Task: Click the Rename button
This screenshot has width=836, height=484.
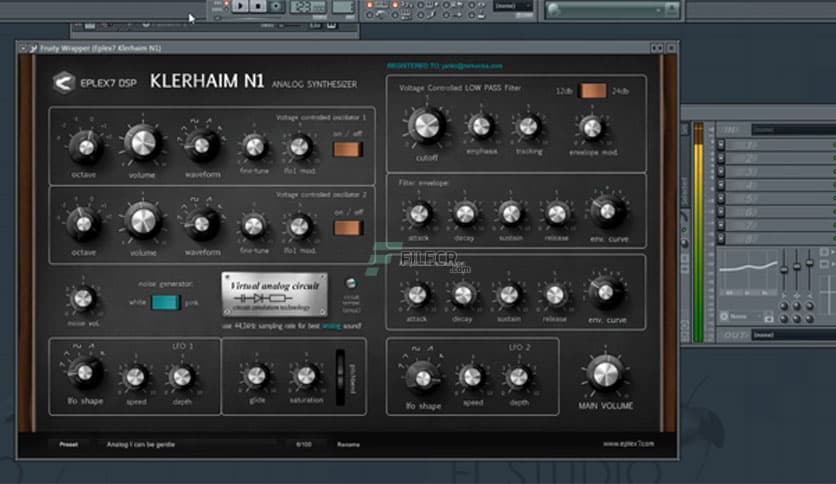Action: pos(348,444)
